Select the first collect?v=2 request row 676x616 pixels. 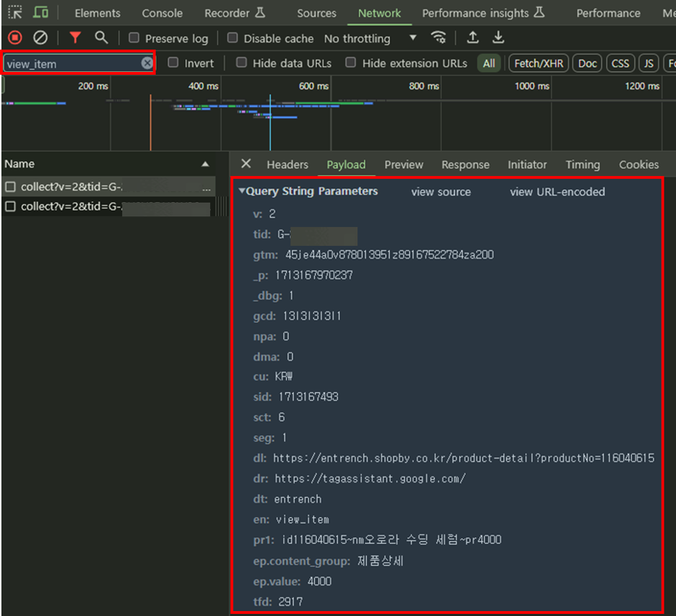[x=108, y=186]
